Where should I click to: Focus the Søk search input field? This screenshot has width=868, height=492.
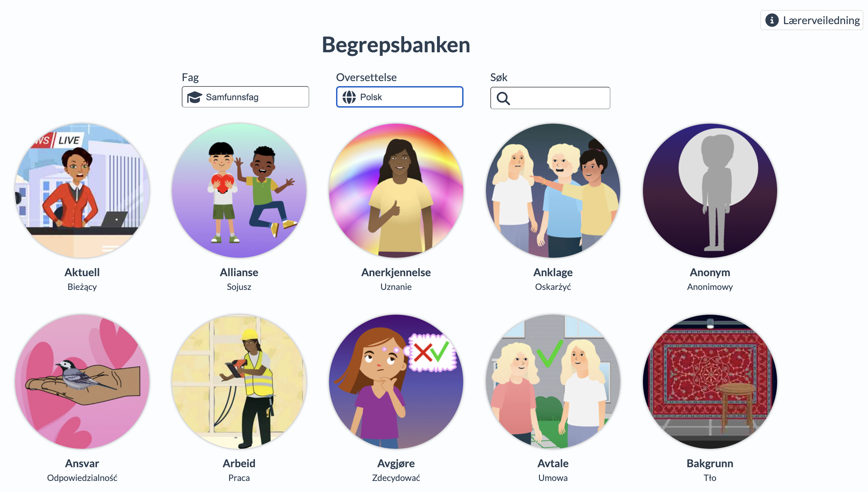pyautogui.click(x=550, y=98)
